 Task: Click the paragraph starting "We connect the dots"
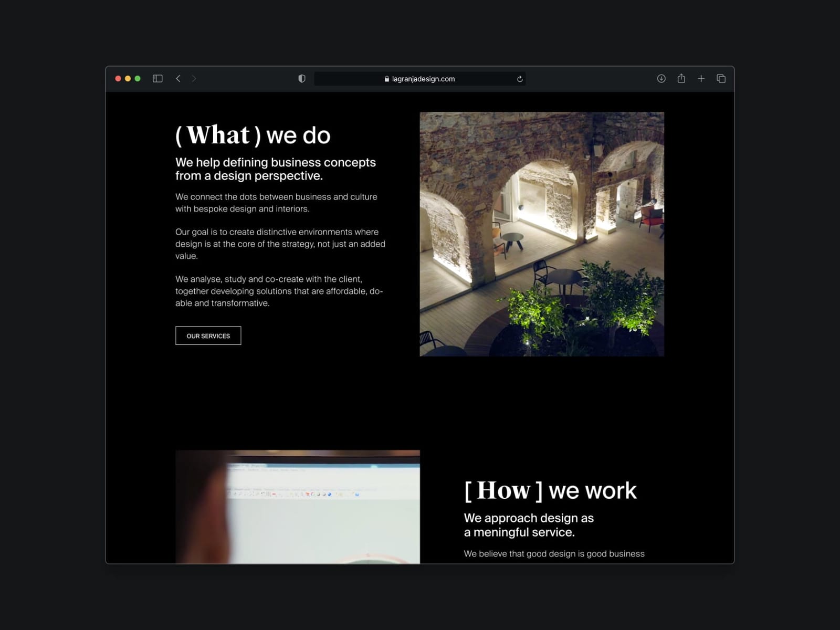pyautogui.click(x=276, y=203)
